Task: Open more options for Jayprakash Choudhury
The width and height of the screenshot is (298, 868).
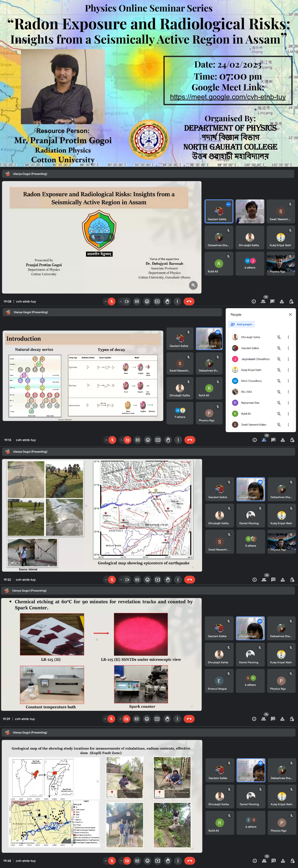Action: (x=288, y=359)
